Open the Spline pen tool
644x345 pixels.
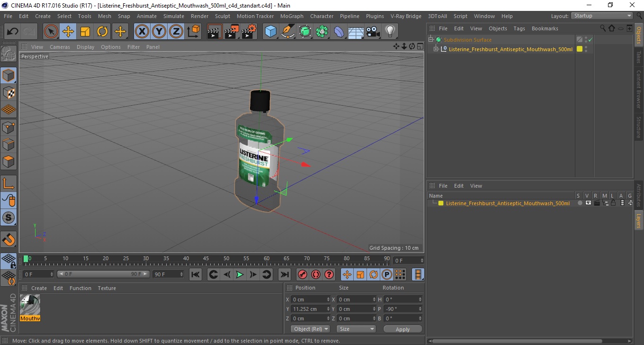click(x=288, y=32)
